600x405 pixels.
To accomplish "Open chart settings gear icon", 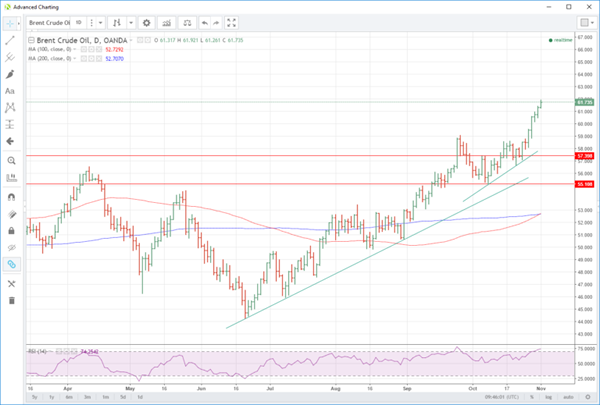I will 146,21.
